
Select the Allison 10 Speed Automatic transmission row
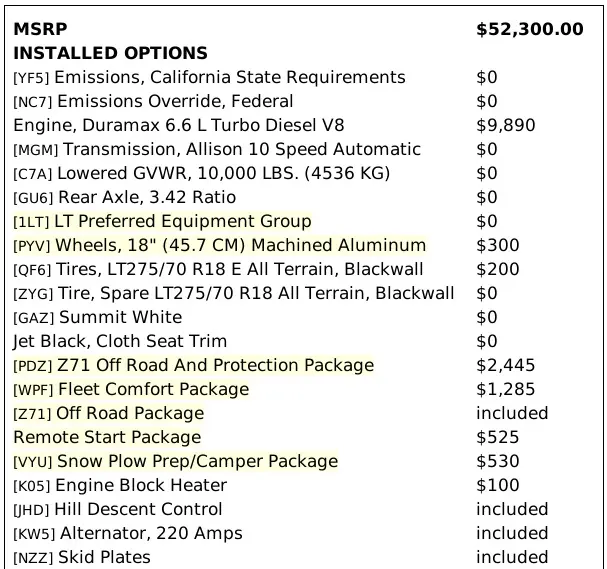(241, 149)
